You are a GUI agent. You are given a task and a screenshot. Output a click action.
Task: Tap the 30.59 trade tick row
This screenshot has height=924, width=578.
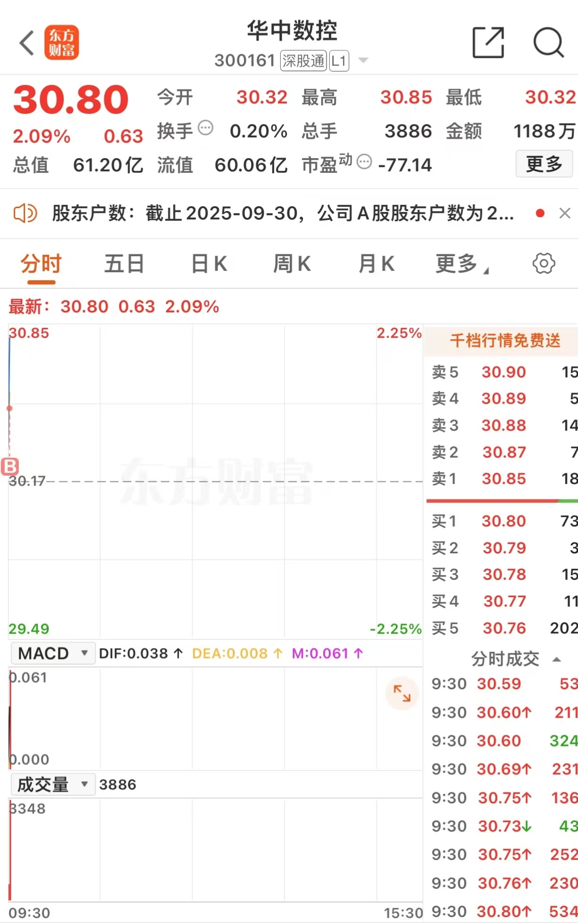tap(502, 684)
